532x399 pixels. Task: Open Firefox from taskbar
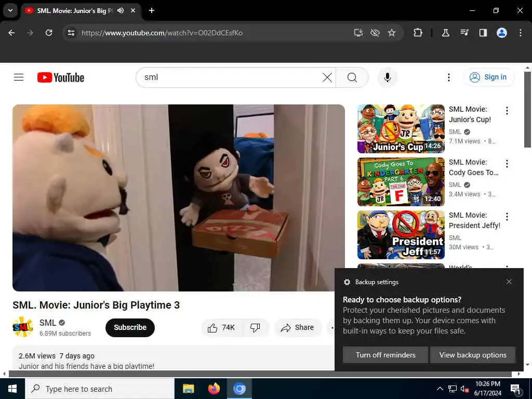pyautogui.click(x=214, y=389)
